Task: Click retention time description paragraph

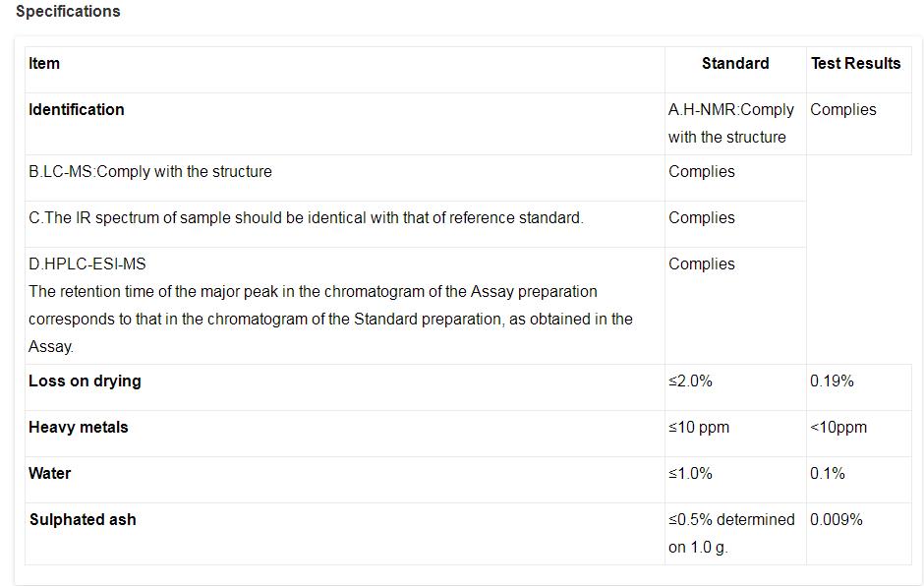Action: [330, 320]
